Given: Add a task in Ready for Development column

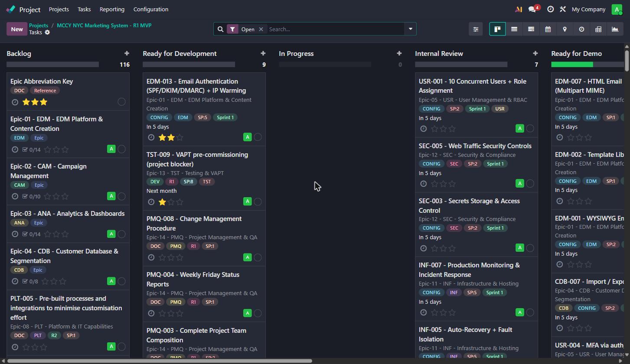Looking at the screenshot, I should pos(263,53).
